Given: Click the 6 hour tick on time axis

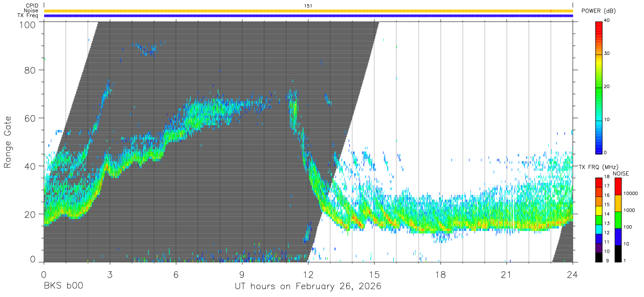Looking at the screenshot, I should point(176,274).
